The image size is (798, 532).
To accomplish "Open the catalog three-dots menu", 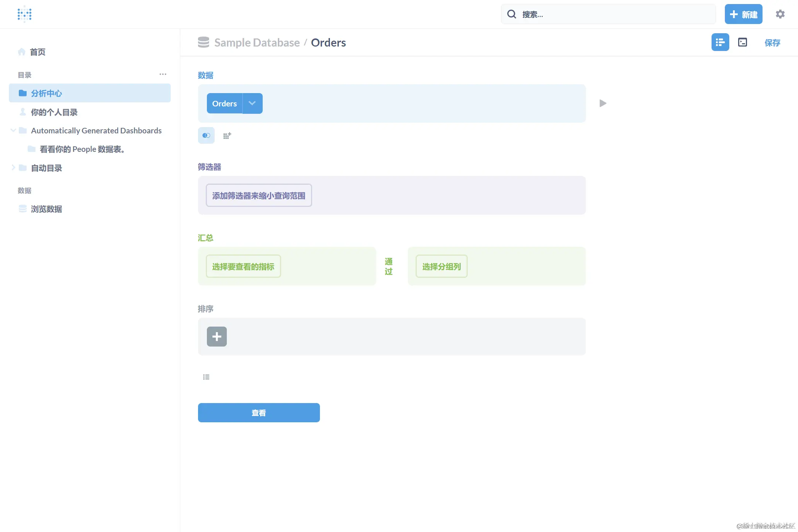I will (x=163, y=75).
